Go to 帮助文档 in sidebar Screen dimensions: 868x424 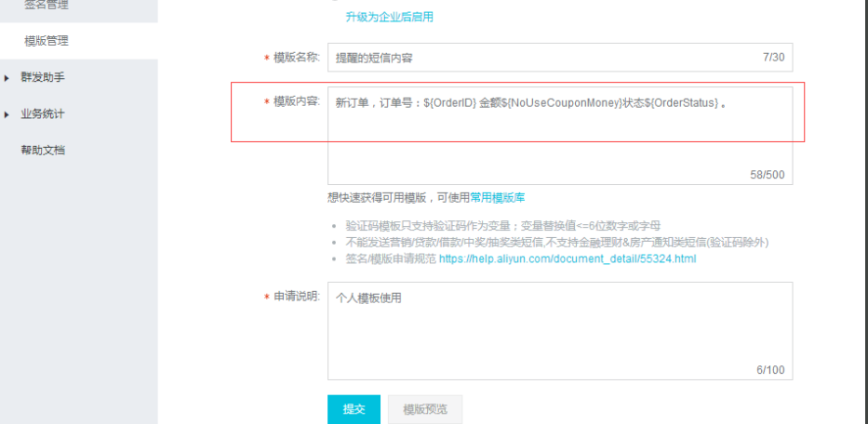[x=43, y=150]
